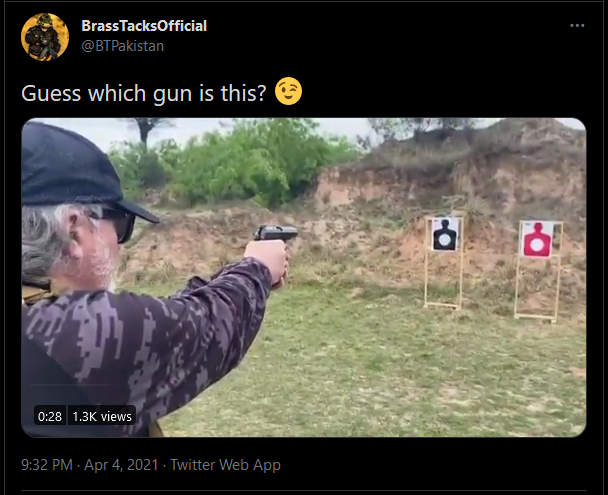Click the 0:28 video duration badge

(50, 416)
